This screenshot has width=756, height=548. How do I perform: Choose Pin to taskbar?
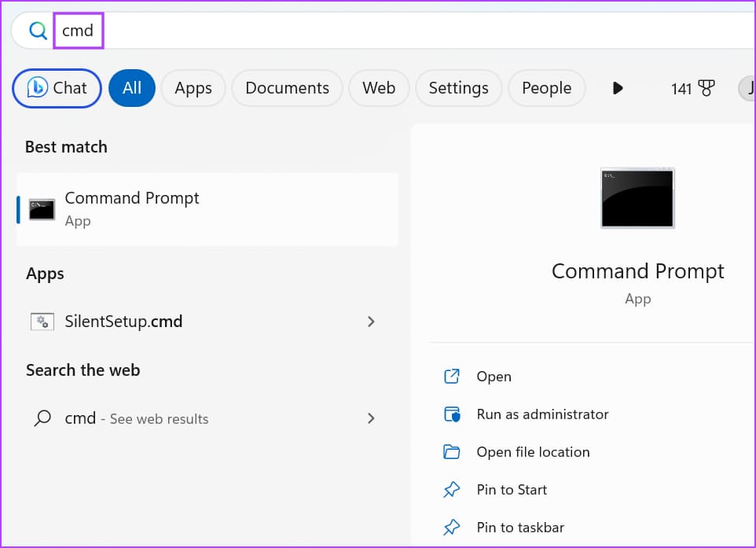click(x=520, y=528)
